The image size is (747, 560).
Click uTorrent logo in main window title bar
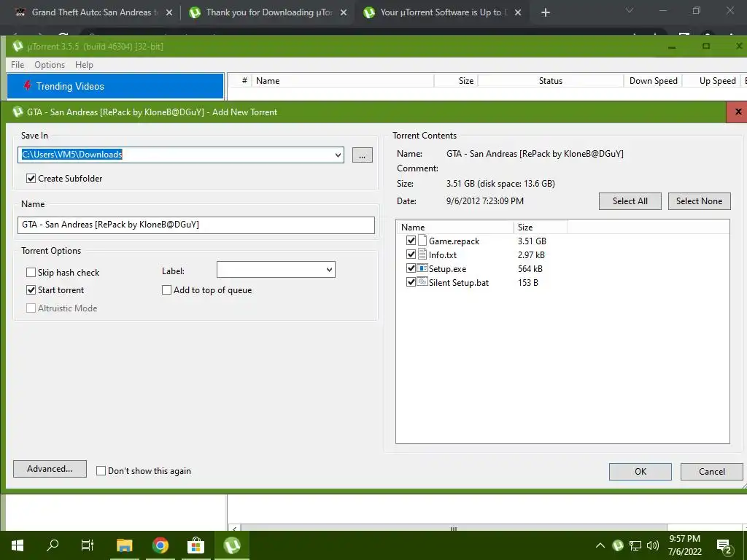click(x=18, y=46)
